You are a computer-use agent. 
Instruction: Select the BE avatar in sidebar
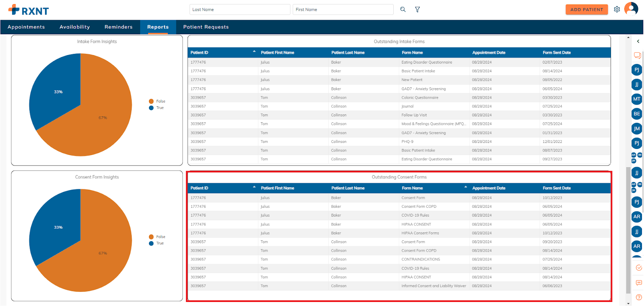coord(637,114)
